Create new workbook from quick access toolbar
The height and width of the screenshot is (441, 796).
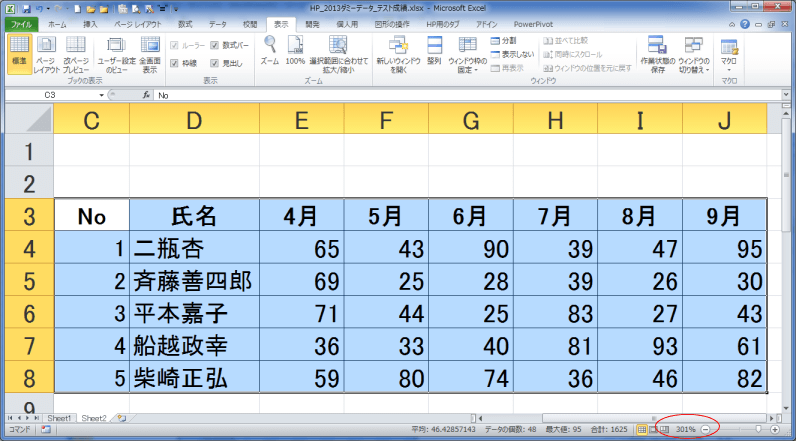click(x=77, y=9)
